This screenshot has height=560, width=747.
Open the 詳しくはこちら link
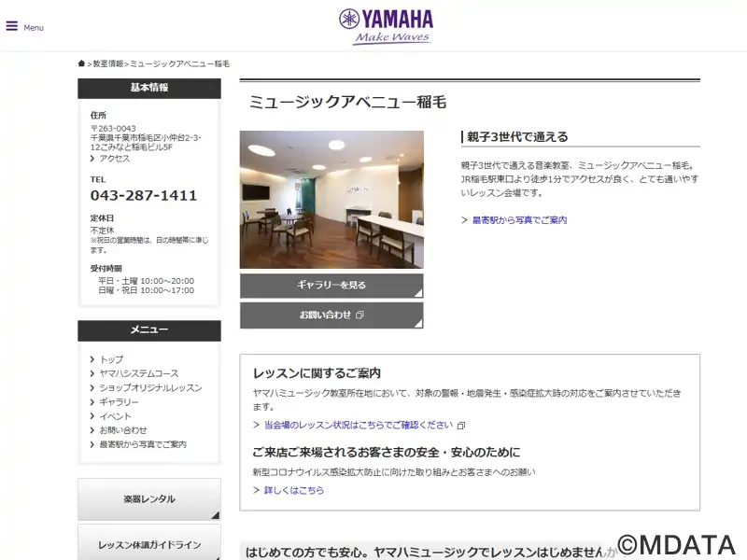pos(294,490)
